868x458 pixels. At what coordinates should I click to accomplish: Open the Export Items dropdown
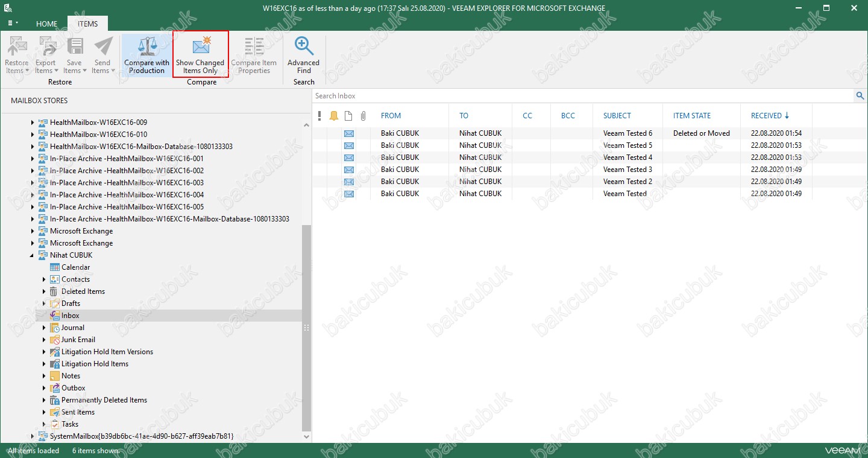pos(45,55)
